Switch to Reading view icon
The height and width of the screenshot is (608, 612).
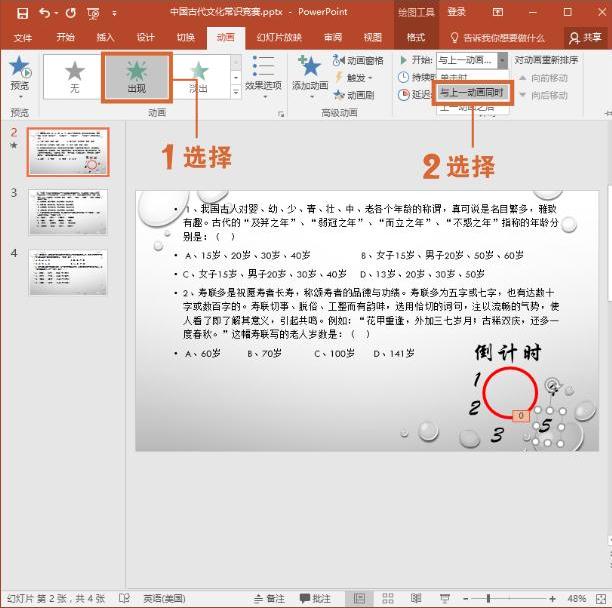(416, 598)
